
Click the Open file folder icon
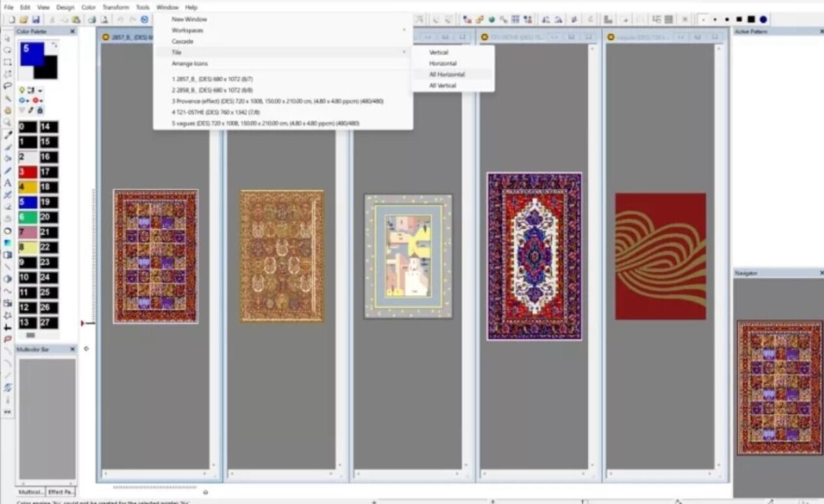[x=23, y=20]
